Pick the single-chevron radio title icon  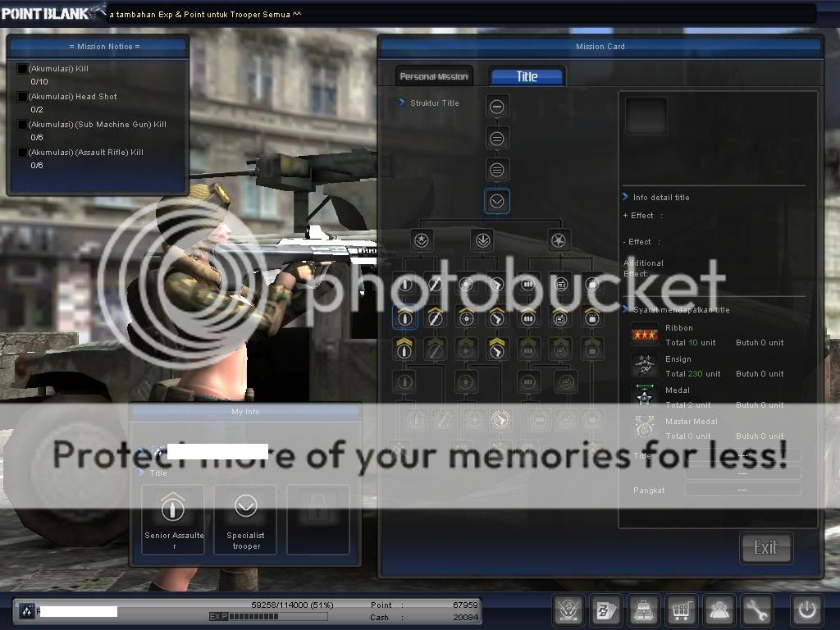point(560,317)
